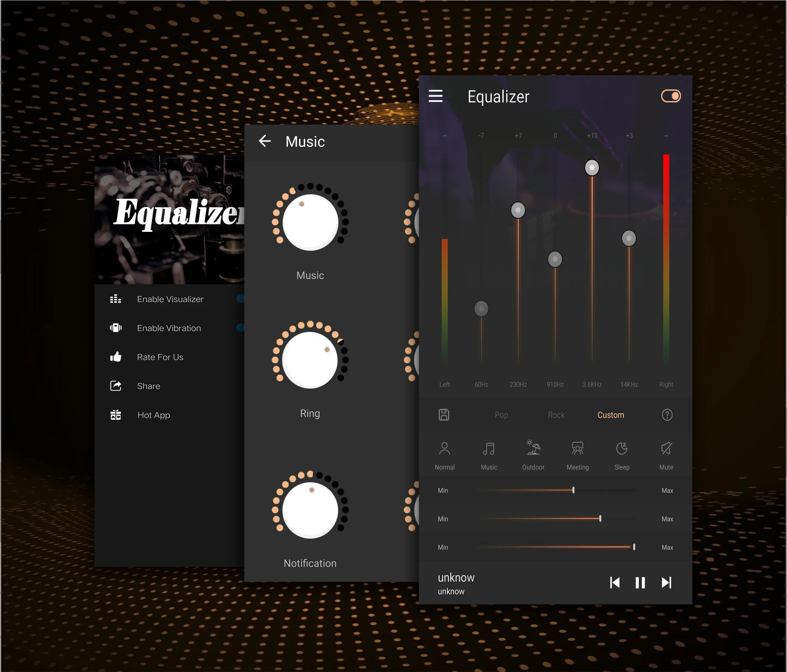
Task: Click the Help question mark icon
Action: 667,415
